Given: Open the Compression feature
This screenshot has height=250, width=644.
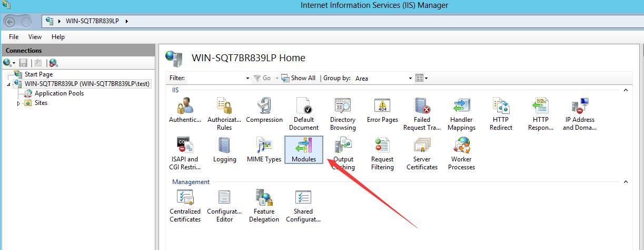Looking at the screenshot, I should coord(264,110).
